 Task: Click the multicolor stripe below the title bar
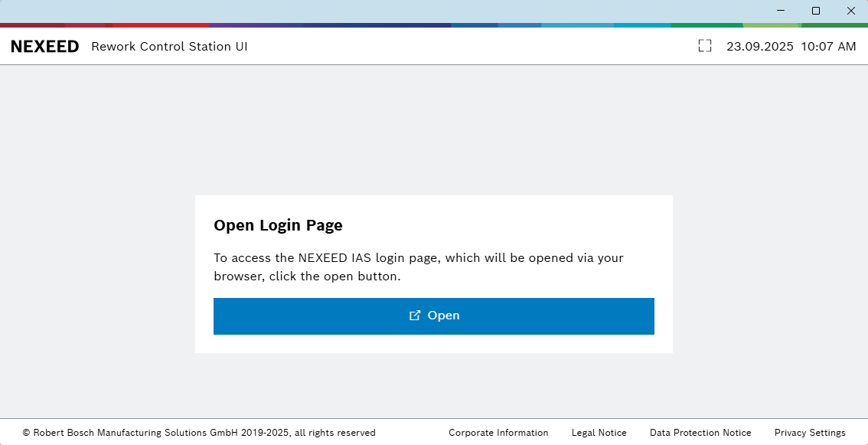pyautogui.click(x=383, y=25)
